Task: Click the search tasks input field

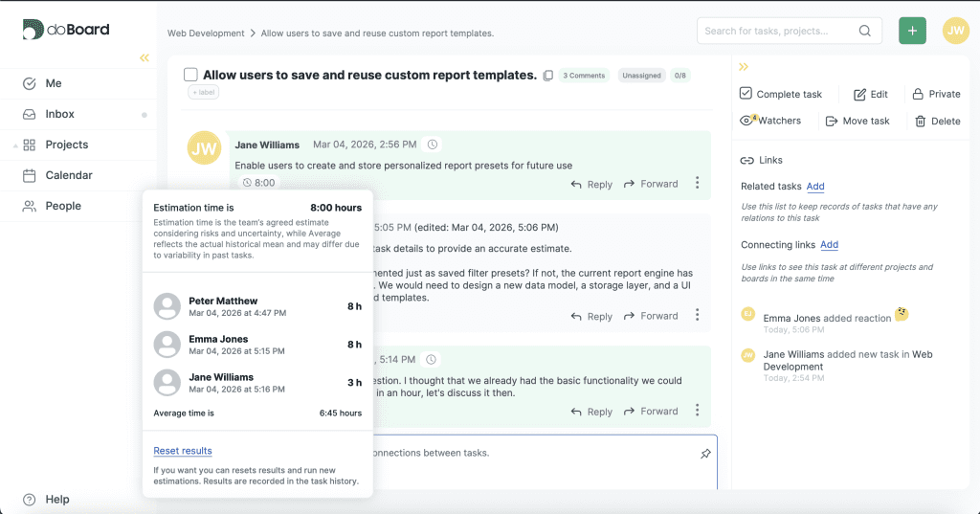Action: [x=780, y=31]
